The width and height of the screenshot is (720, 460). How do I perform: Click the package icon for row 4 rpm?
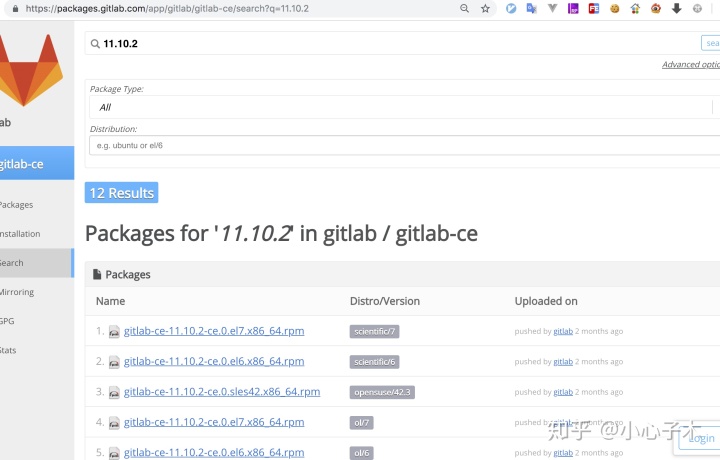tap(114, 422)
